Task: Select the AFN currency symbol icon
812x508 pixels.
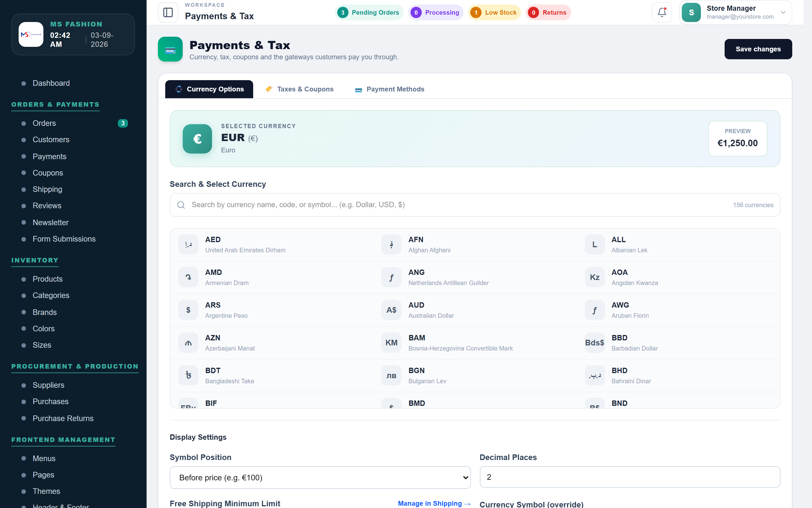Action: click(391, 245)
